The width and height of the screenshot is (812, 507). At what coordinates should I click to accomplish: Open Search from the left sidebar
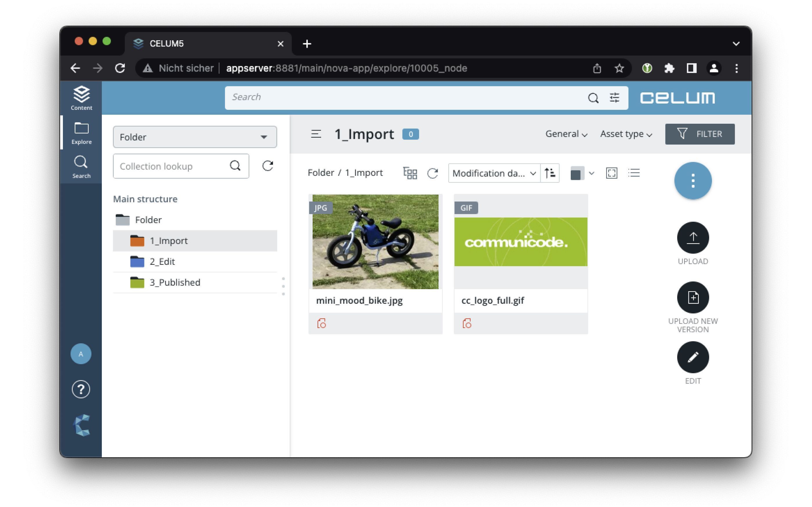pyautogui.click(x=81, y=166)
